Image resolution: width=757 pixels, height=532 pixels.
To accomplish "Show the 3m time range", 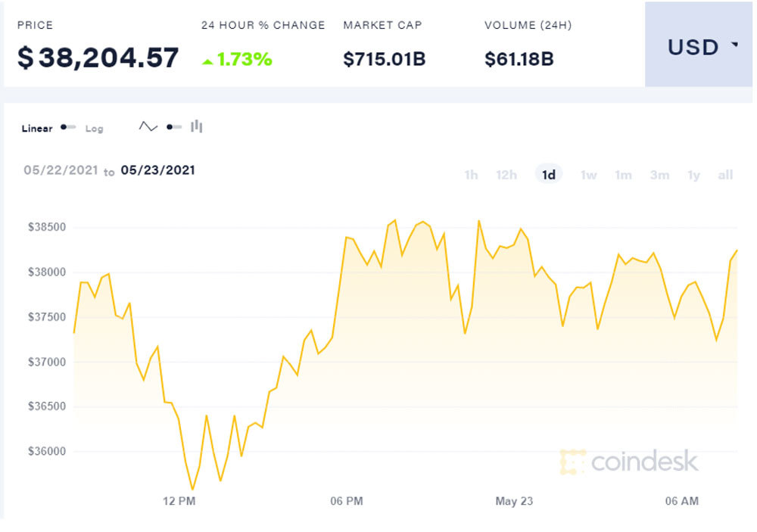I will click(659, 175).
